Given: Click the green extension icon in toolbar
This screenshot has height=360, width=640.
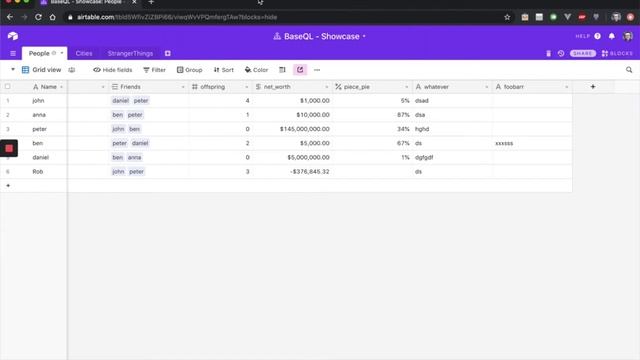Looking at the screenshot, I should (553, 17).
